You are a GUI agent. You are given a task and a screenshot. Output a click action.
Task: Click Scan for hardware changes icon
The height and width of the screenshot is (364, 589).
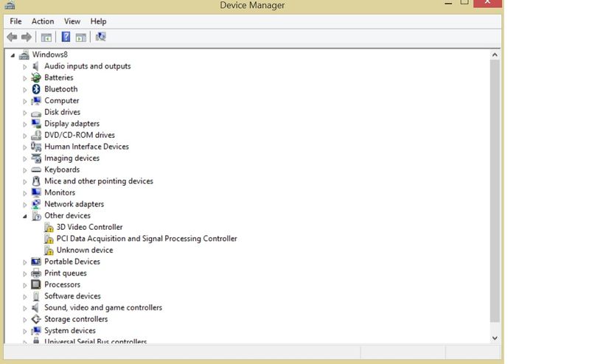(x=101, y=37)
